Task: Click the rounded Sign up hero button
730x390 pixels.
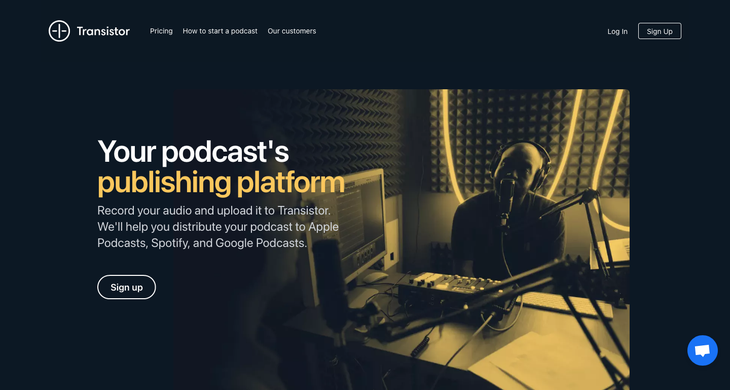Action: [x=127, y=287]
